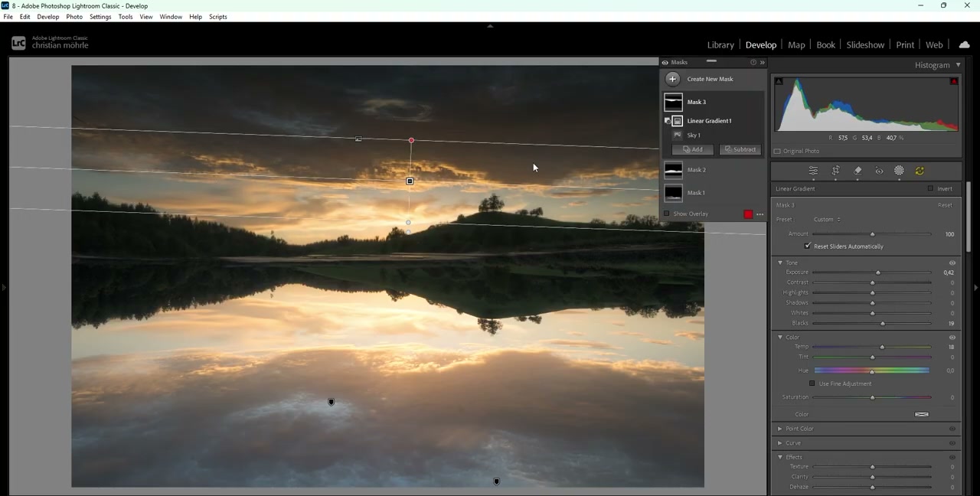Expand the Point Color section

(780, 429)
